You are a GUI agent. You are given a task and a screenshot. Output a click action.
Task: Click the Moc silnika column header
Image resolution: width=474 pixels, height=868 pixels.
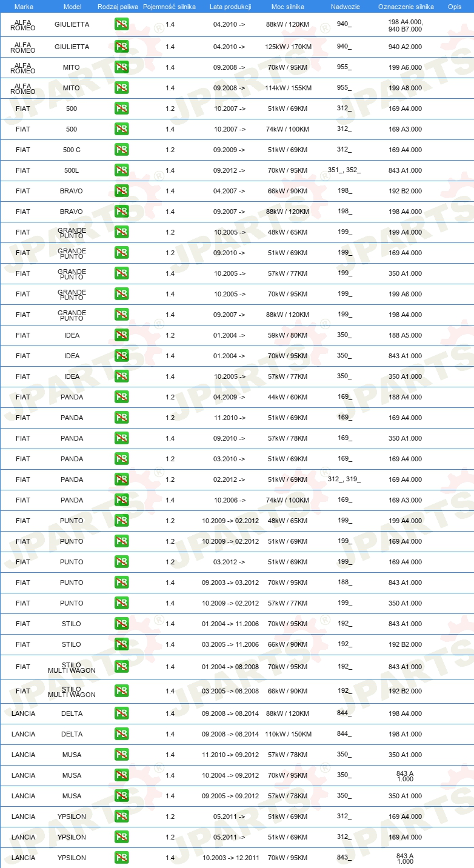288,7
